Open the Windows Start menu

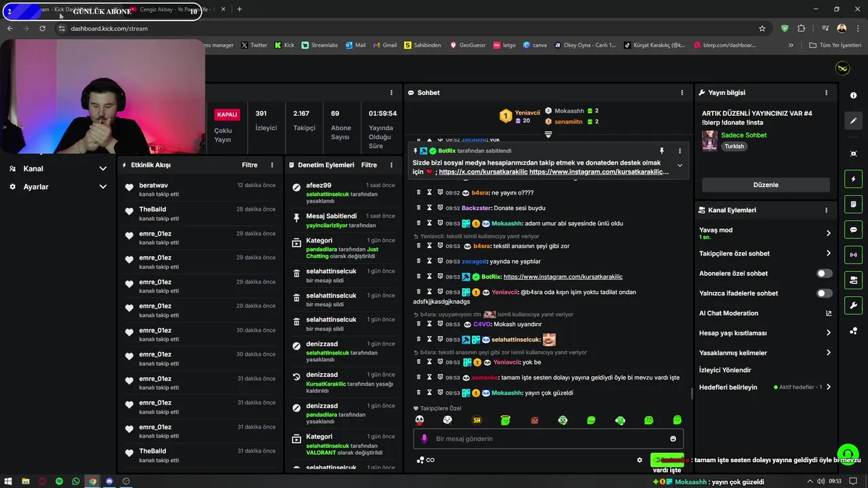tap(8, 481)
